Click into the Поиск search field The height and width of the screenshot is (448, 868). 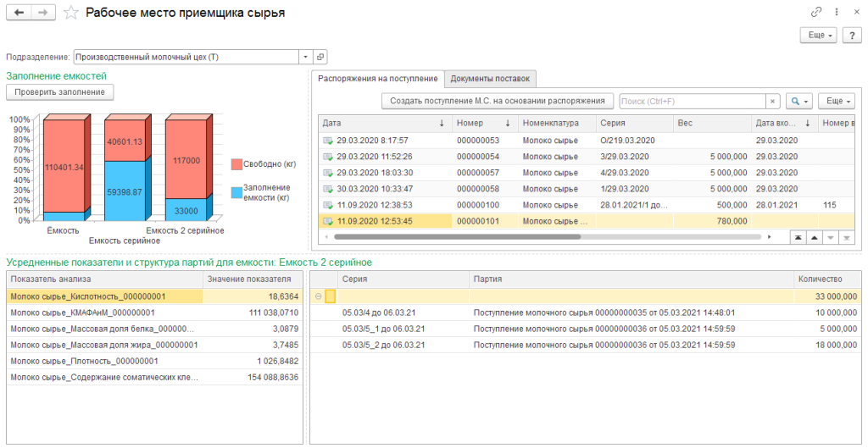(691, 101)
